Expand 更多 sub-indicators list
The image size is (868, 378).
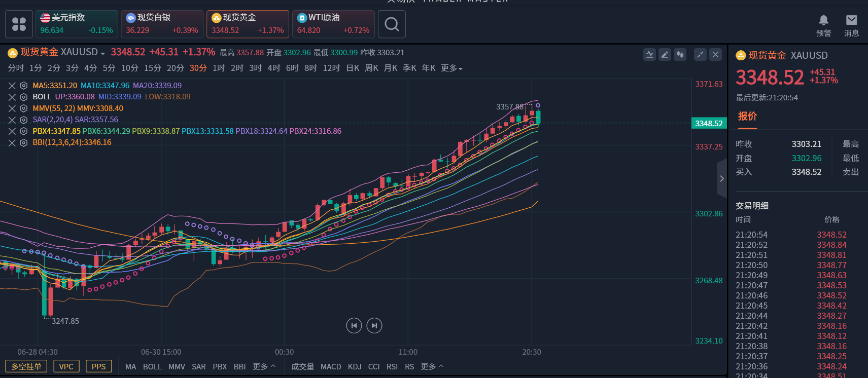pyautogui.click(x=432, y=366)
